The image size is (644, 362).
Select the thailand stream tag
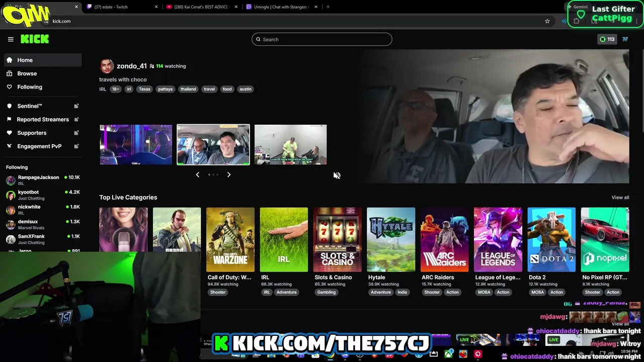tap(188, 89)
